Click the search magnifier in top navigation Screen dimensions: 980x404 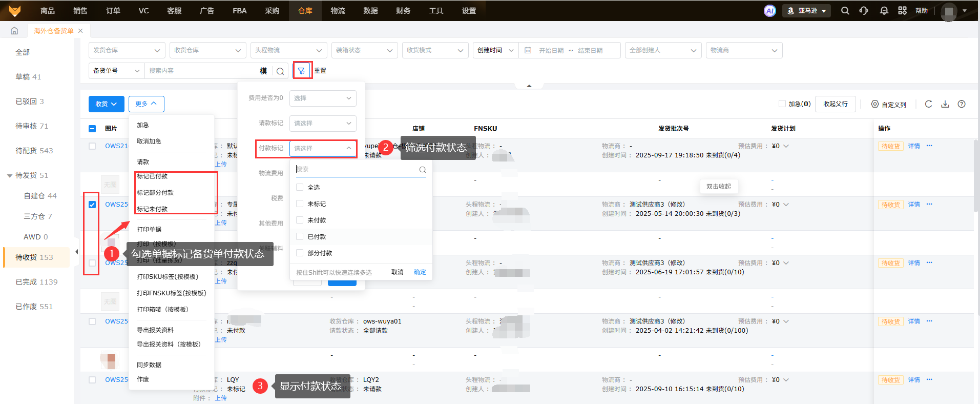(x=845, y=11)
